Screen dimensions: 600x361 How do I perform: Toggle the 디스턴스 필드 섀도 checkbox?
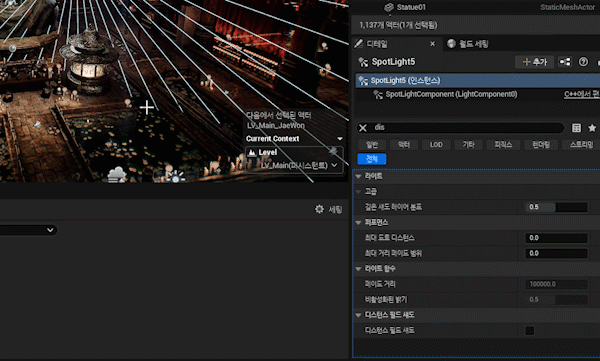click(x=530, y=330)
